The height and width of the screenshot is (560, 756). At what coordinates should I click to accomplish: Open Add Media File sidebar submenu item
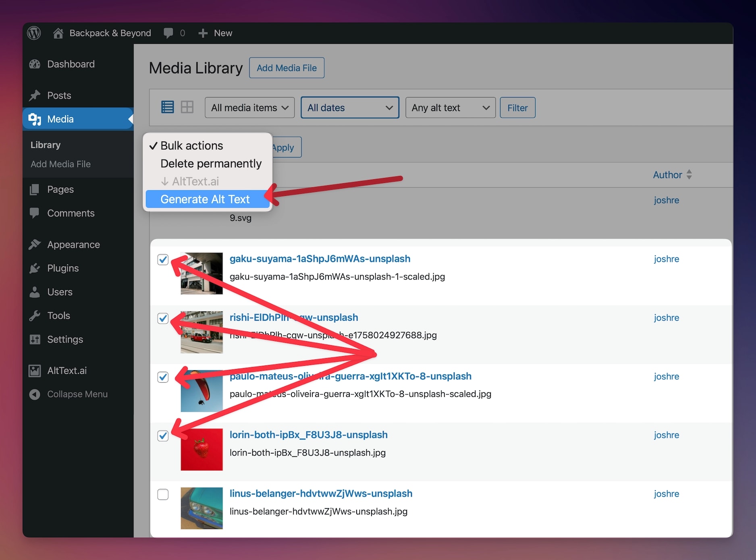coord(60,164)
